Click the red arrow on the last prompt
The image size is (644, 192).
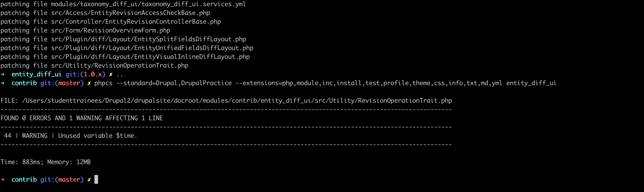coord(3,180)
